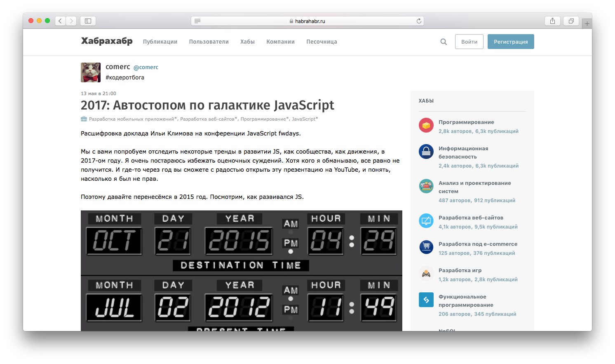Click the Разработка игр gamepad icon
Viewport: 615px width, 364px height.
coord(426,273)
